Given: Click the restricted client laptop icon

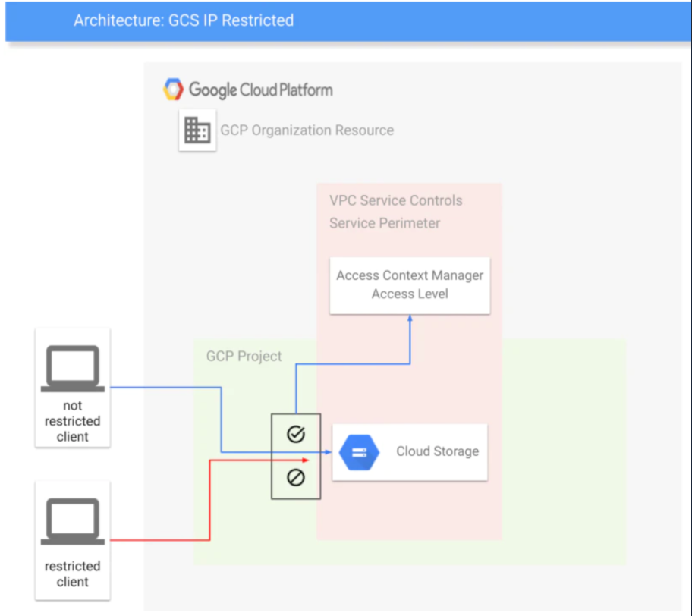Looking at the screenshot, I should click(x=73, y=522).
